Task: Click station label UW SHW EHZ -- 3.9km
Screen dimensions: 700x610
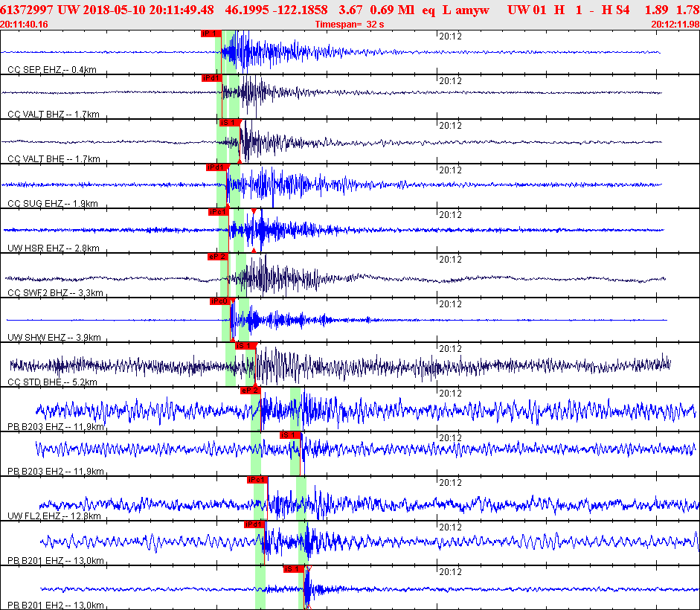Action: [54, 338]
